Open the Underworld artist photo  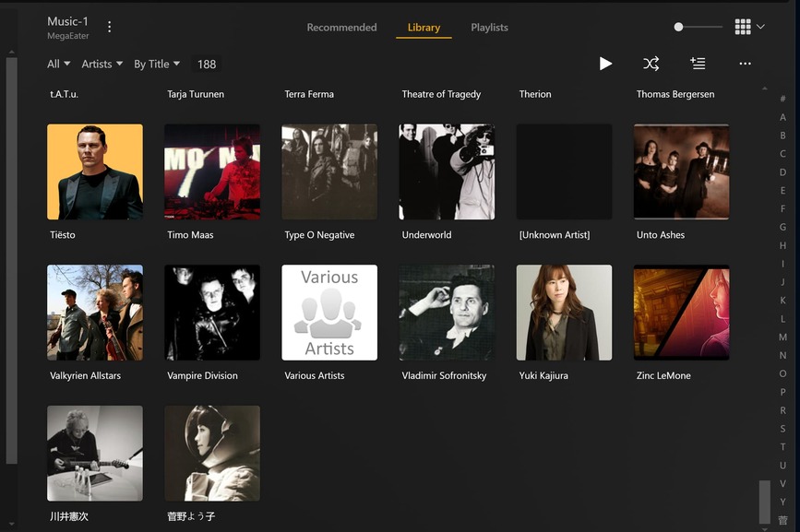447,171
